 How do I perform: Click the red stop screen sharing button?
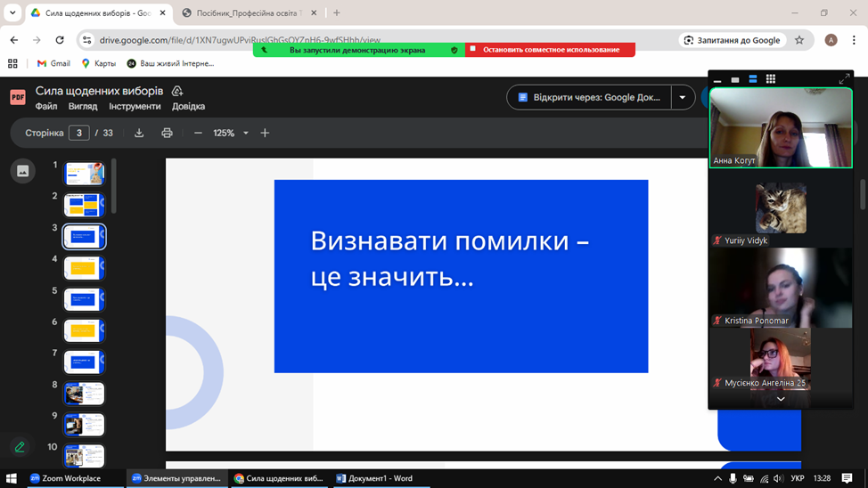point(550,50)
